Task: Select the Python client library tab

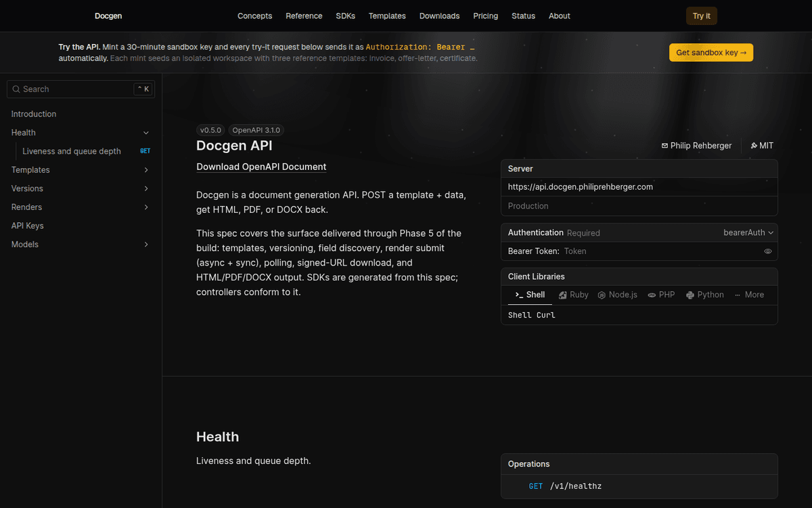Action: tap(704, 295)
